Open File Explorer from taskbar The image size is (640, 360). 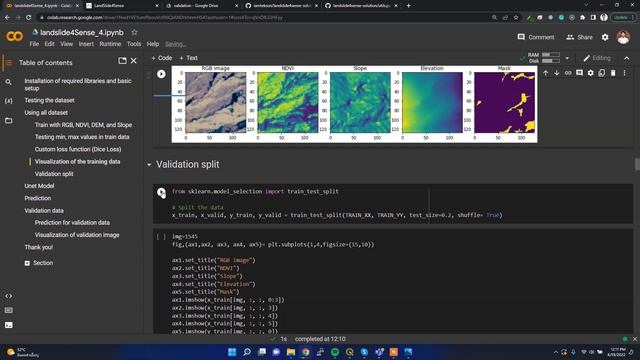click(x=291, y=352)
